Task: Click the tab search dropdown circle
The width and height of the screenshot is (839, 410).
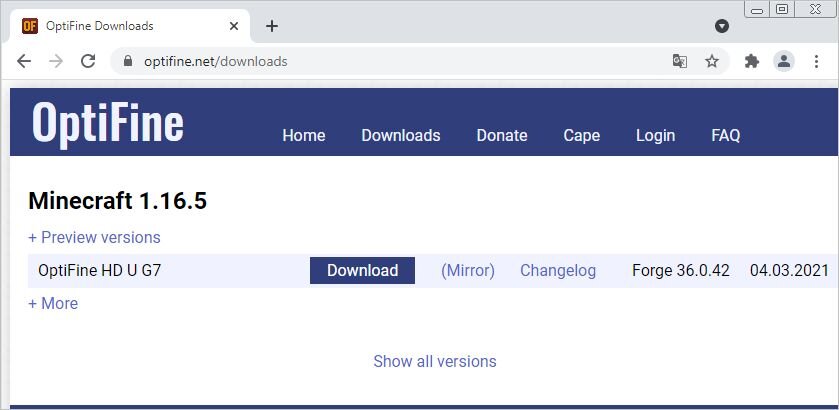Action: pos(722,26)
